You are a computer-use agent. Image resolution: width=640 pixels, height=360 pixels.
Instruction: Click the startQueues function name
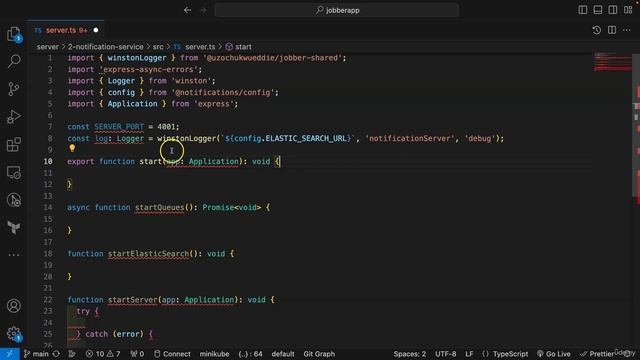pyautogui.click(x=160, y=207)
